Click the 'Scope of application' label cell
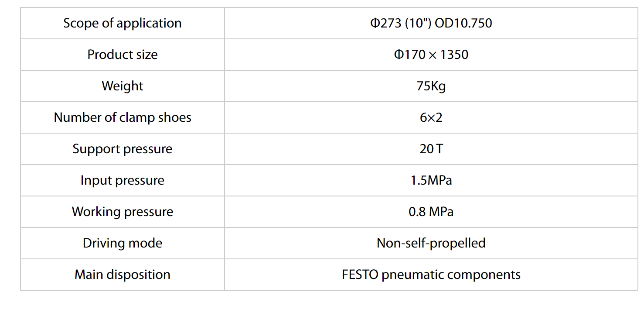 [123, 23]
